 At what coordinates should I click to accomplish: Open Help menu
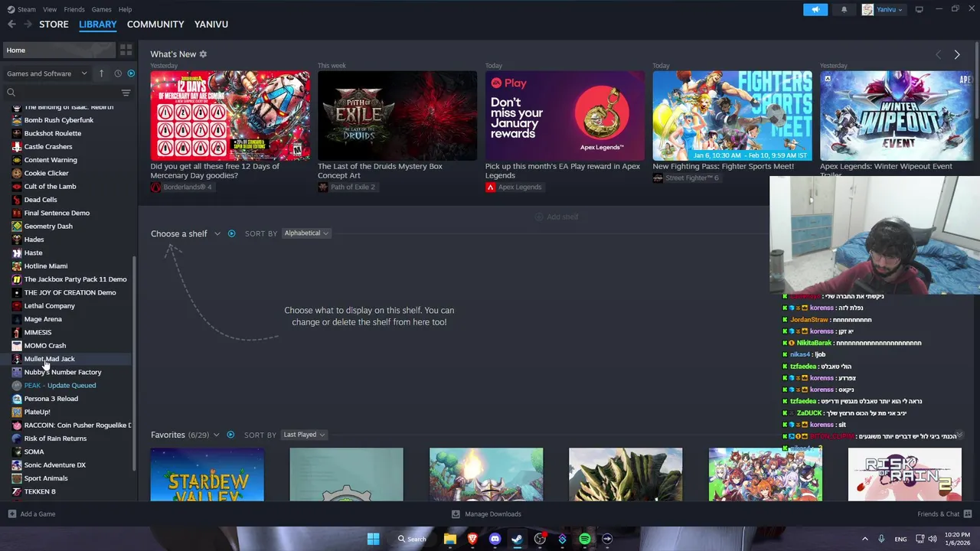click(x=125, y=9)
